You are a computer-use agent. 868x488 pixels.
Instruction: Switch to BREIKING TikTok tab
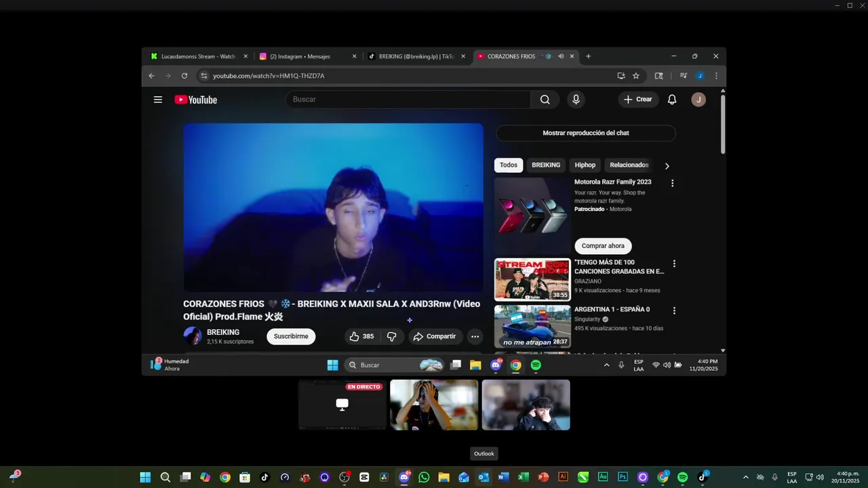(416, 56)
